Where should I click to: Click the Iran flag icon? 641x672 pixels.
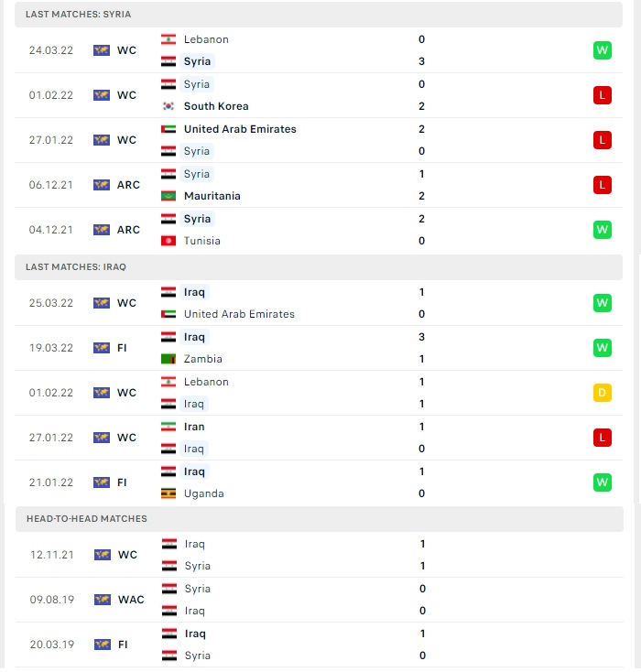168,427
